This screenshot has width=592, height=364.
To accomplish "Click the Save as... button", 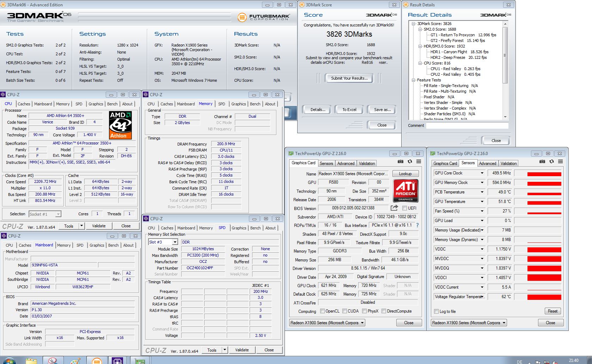I will (x=382, y=110).
